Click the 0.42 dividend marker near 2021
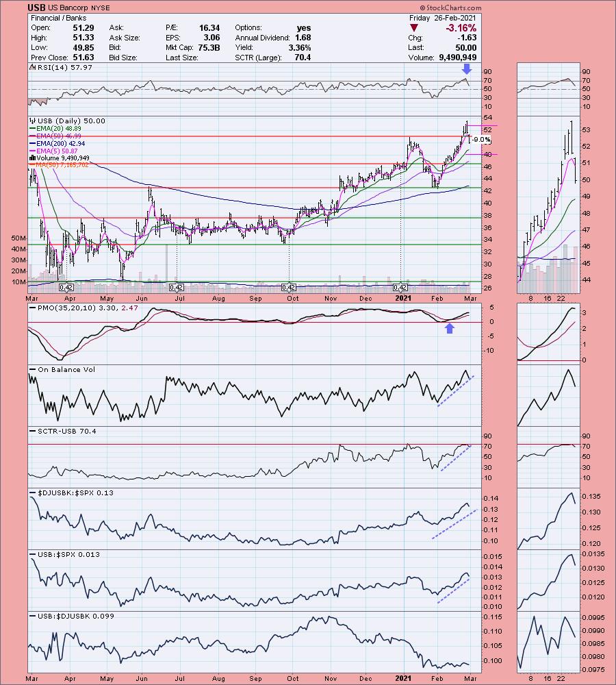Viewport: 616px width, 685px height. pyautogui.click(x=400, y=287)
